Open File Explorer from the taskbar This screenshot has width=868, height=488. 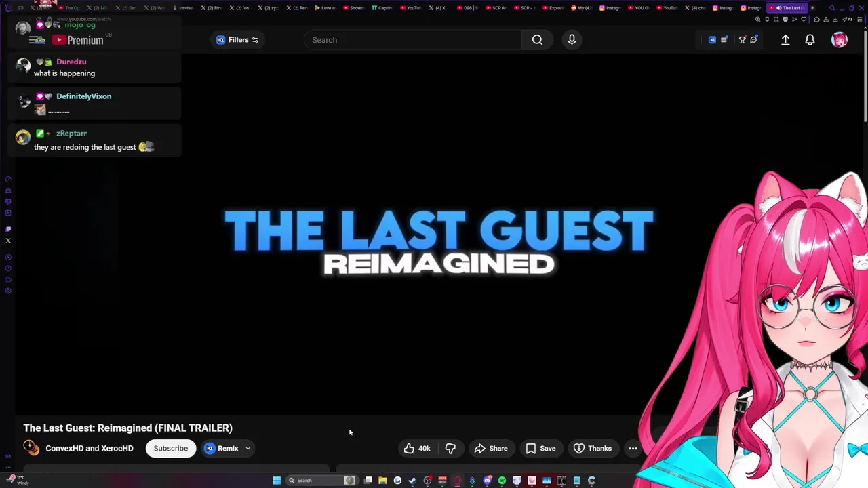[x=382, y=481]
